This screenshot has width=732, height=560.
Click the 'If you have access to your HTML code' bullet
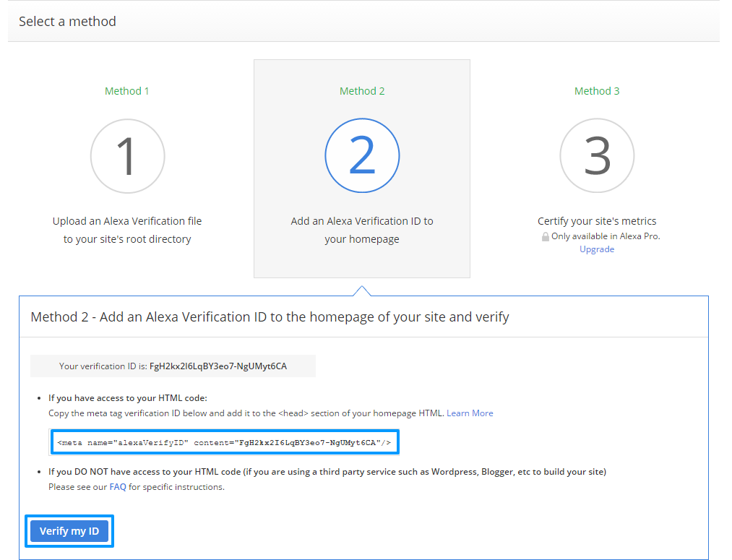coord(128,398)
